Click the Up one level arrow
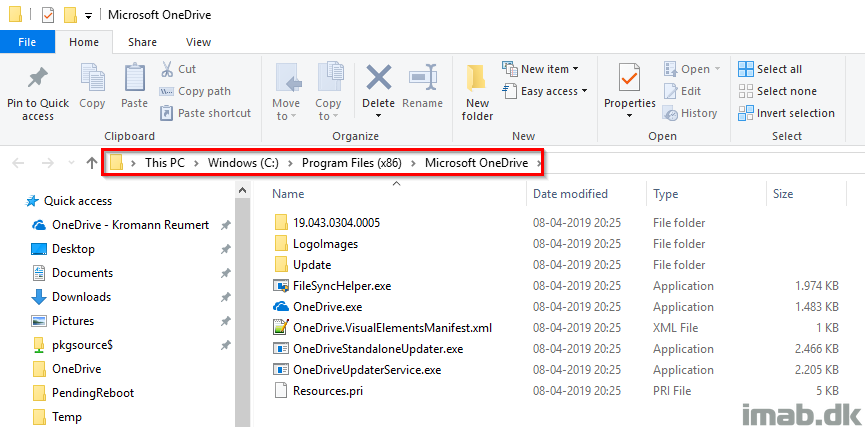This screenshot has height=427, width=865. pyautogui.click(x=92, y=163)
